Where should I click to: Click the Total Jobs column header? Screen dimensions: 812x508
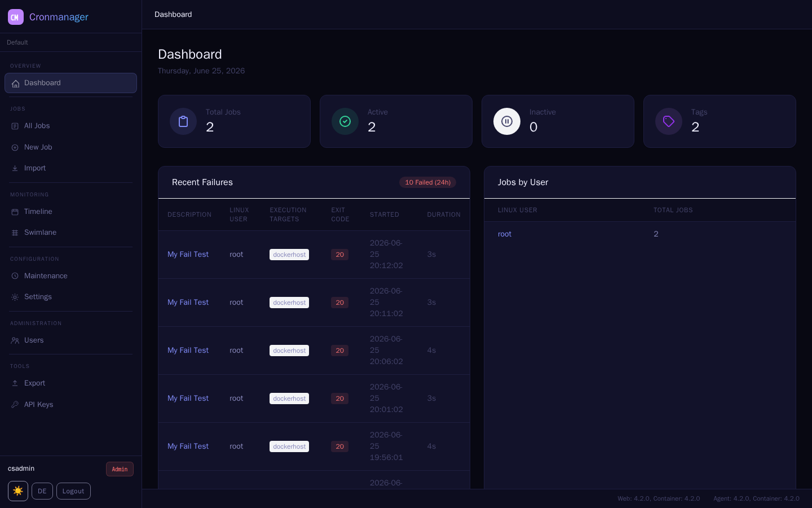click(x=673, y=210)
